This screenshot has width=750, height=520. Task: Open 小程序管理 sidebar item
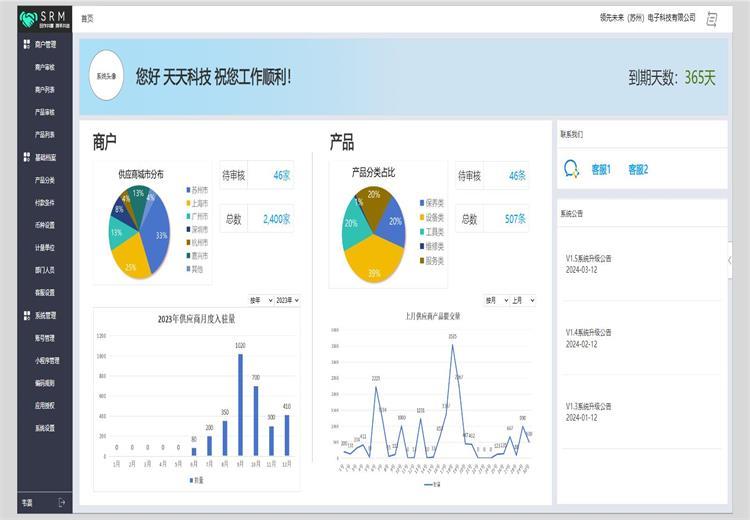coord(47,360)
